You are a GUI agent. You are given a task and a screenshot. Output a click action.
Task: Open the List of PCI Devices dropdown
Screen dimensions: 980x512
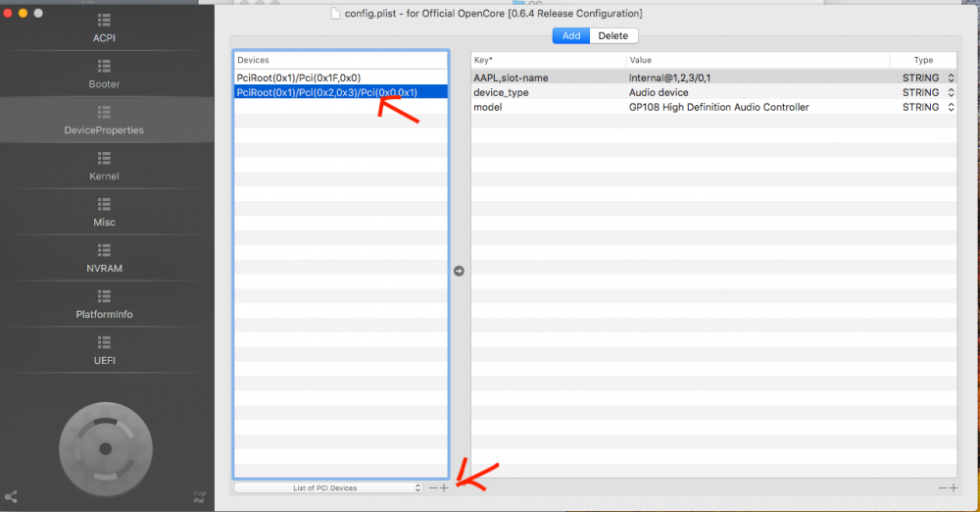pos(328,487)
